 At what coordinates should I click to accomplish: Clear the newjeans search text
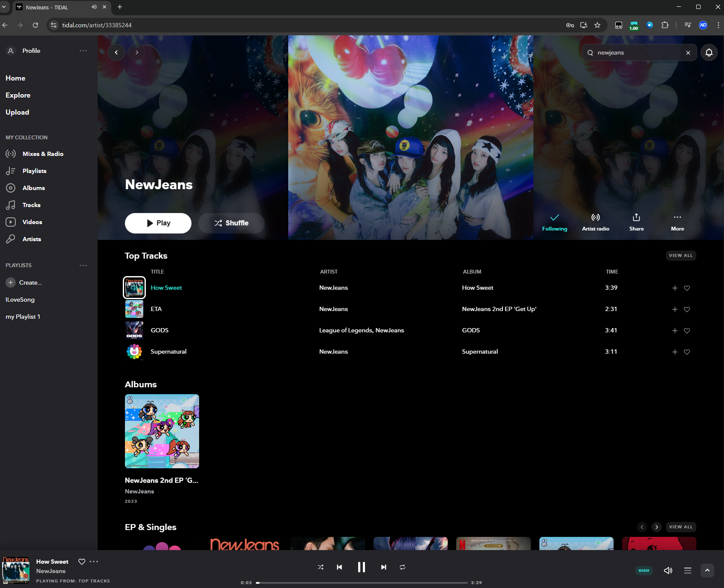coord(688,53)
